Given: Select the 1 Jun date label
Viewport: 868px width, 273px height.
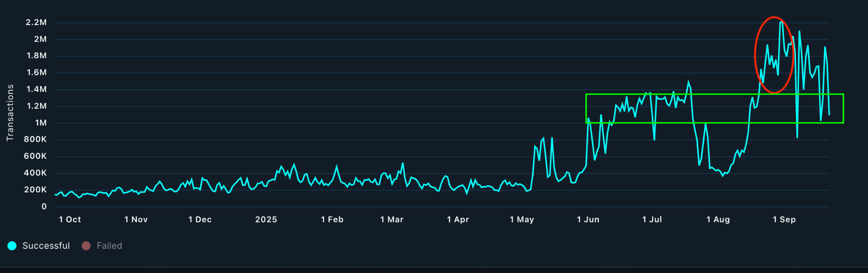Looking at the screenshot, I should (x=588, y=220).
